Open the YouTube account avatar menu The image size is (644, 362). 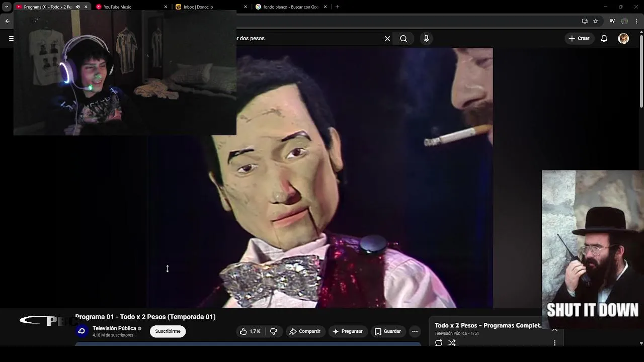click(623, 39)
